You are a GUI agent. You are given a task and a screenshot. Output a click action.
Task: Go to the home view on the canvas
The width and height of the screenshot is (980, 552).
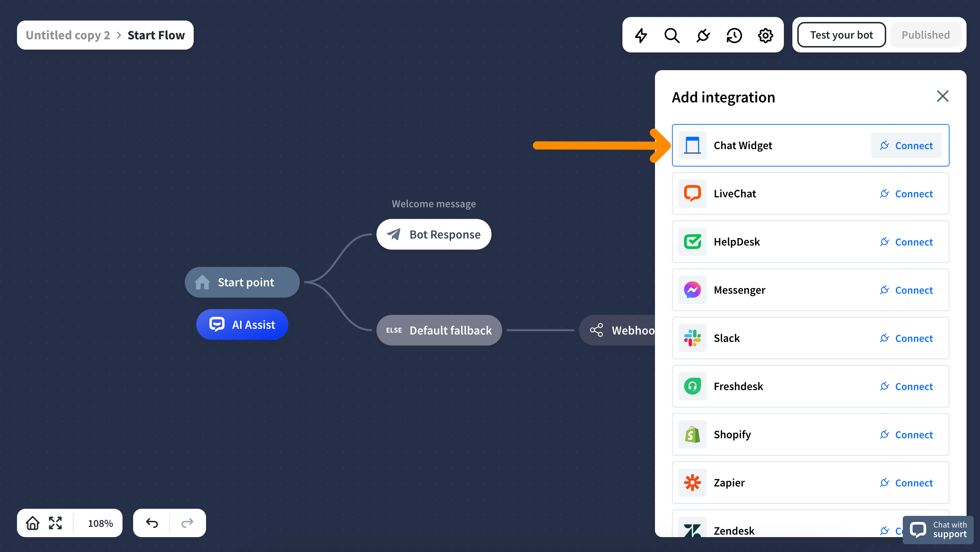[33, 523]
